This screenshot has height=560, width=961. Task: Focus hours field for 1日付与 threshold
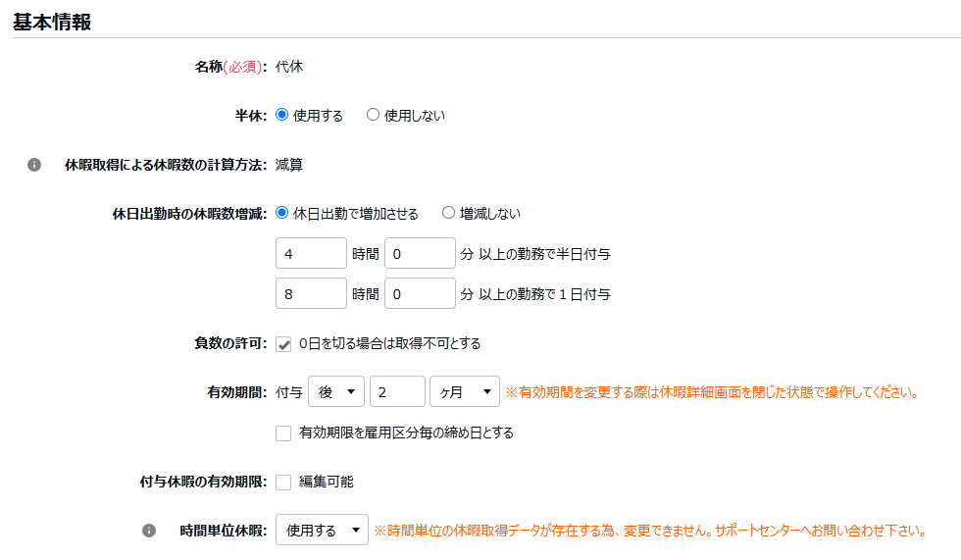(x=311, y=294)
